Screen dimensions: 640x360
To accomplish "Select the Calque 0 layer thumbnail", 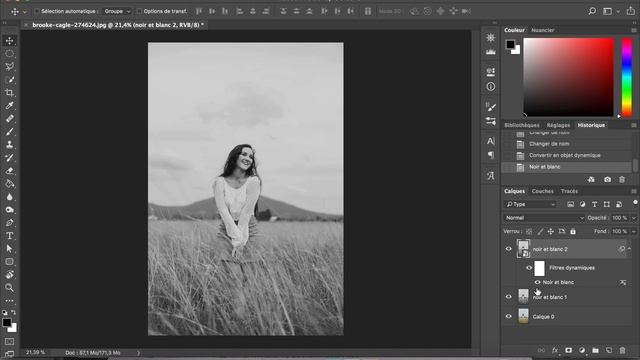I will point(523,316).
